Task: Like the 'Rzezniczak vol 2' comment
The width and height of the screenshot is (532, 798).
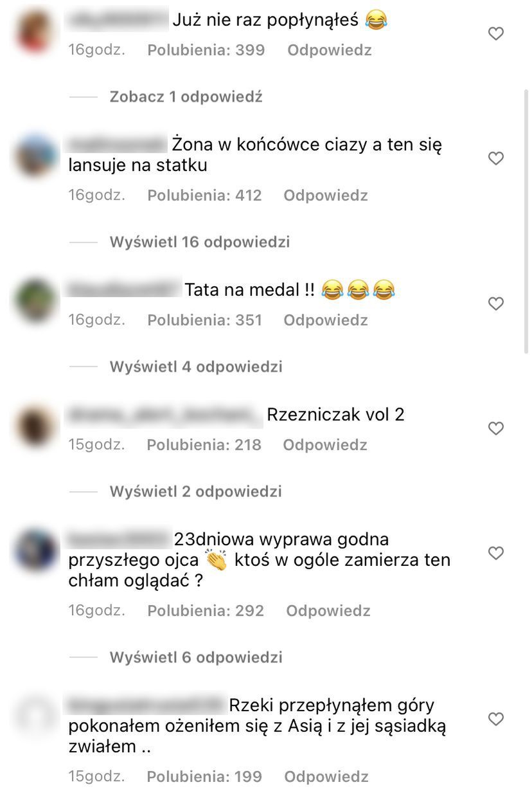Action: pyautogui.click(x=496, y=428)
